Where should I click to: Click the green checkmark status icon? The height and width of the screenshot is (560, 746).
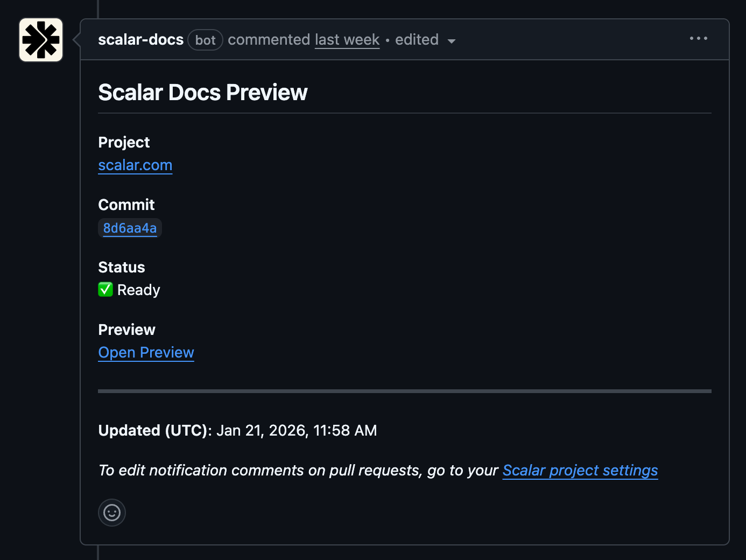105,290
